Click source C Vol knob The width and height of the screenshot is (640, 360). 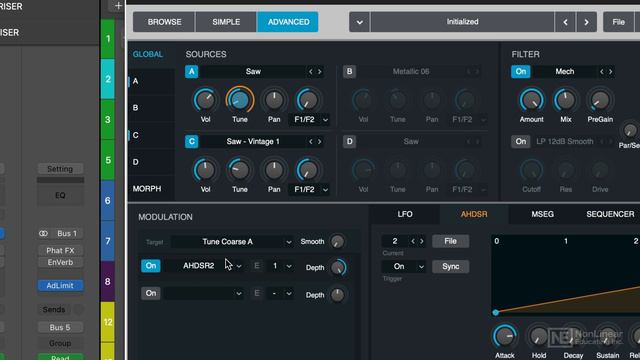205,170
